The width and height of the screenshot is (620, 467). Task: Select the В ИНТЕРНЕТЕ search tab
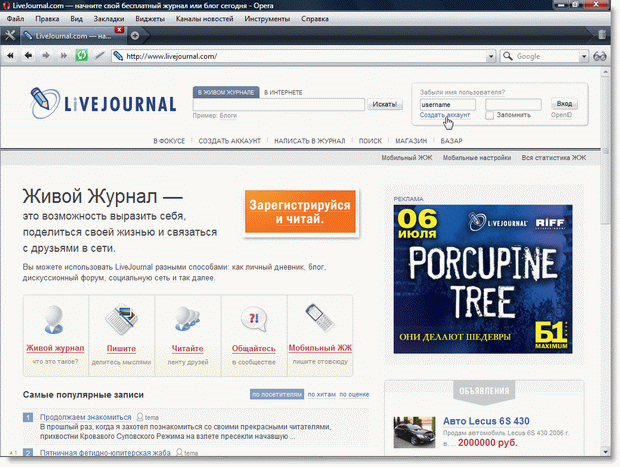tap(283, 92)
